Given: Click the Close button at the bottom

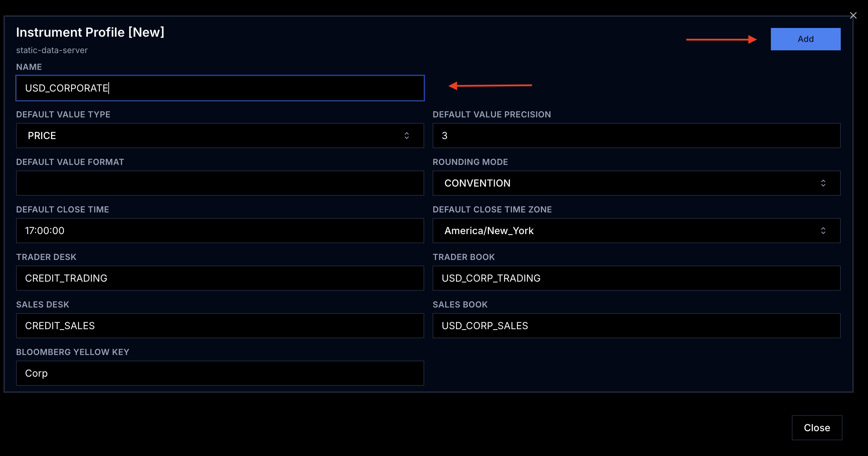Looking at the screenshot, I should click(817, 428).
